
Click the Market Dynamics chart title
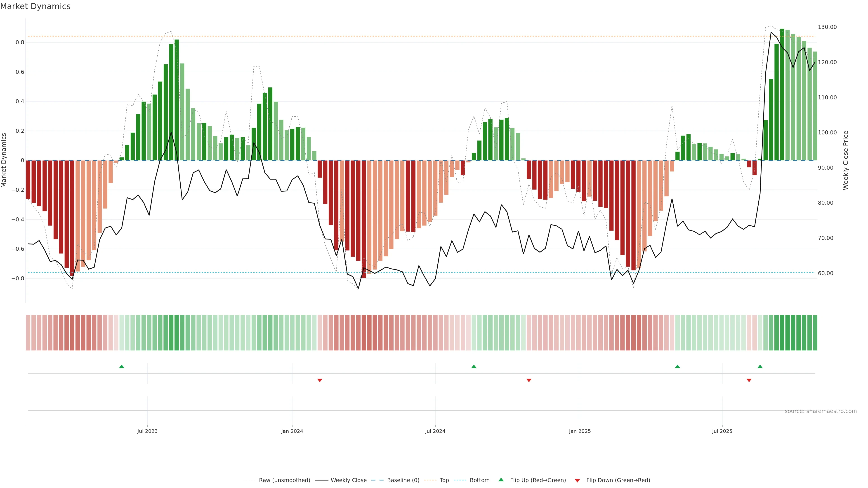[35, 6]
